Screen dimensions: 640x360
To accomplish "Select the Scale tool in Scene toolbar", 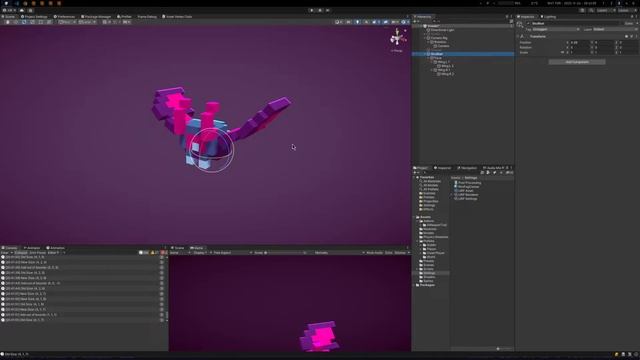I will [x=32, y=22].
